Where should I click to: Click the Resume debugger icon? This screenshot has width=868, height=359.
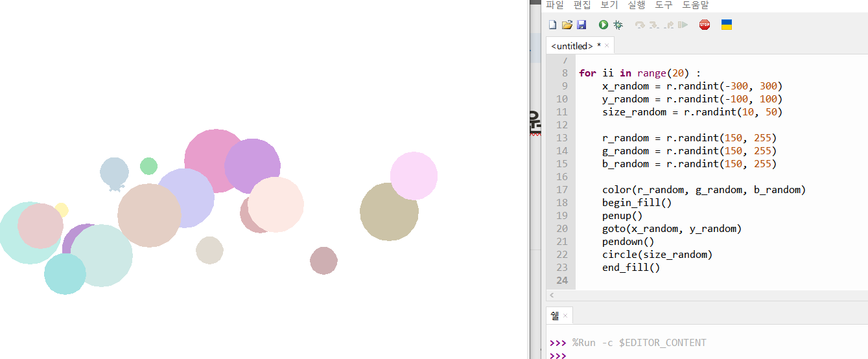click(x=683, y=25)
